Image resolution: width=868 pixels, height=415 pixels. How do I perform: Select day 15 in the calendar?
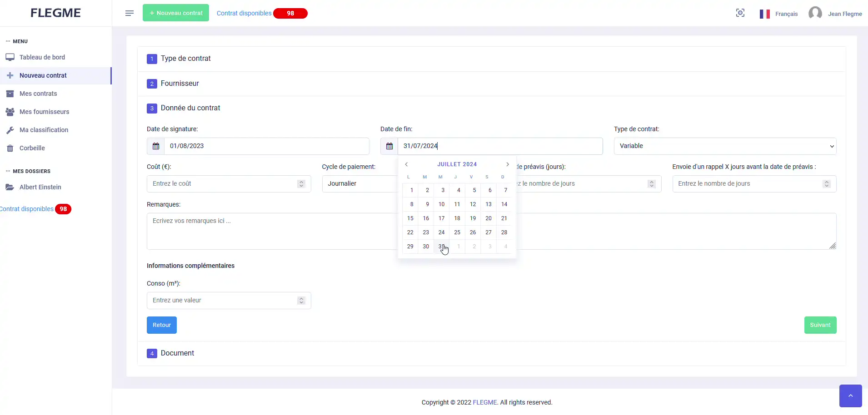pyautogui.click(x=410, y=218)
